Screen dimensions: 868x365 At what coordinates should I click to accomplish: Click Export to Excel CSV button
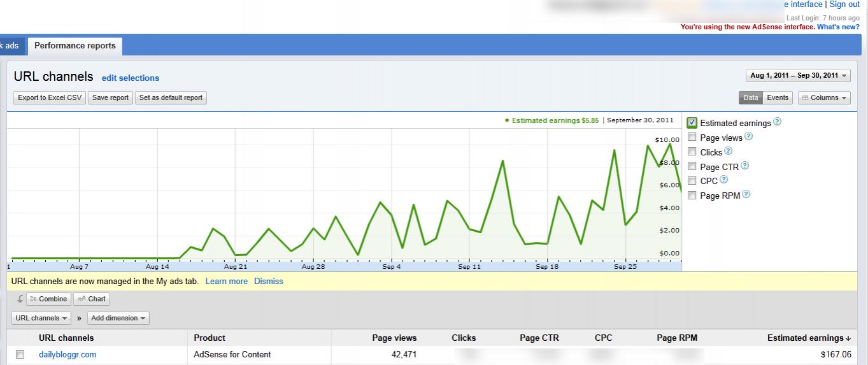[50, 97]
